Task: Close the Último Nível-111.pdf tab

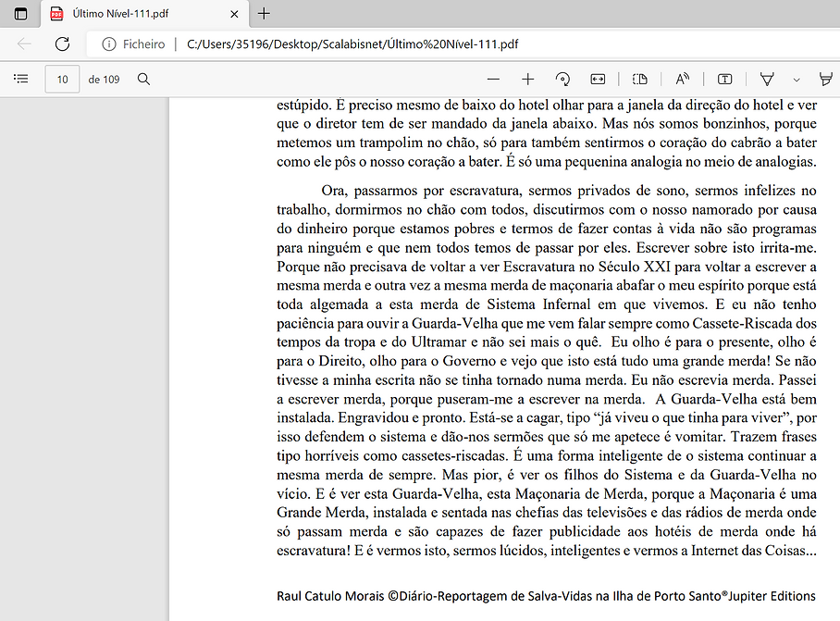Action: pos(234,14)
